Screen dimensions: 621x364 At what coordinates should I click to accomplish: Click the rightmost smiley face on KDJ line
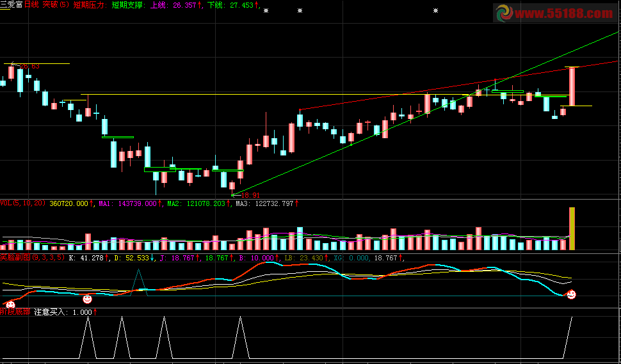(x=571, y=294)
